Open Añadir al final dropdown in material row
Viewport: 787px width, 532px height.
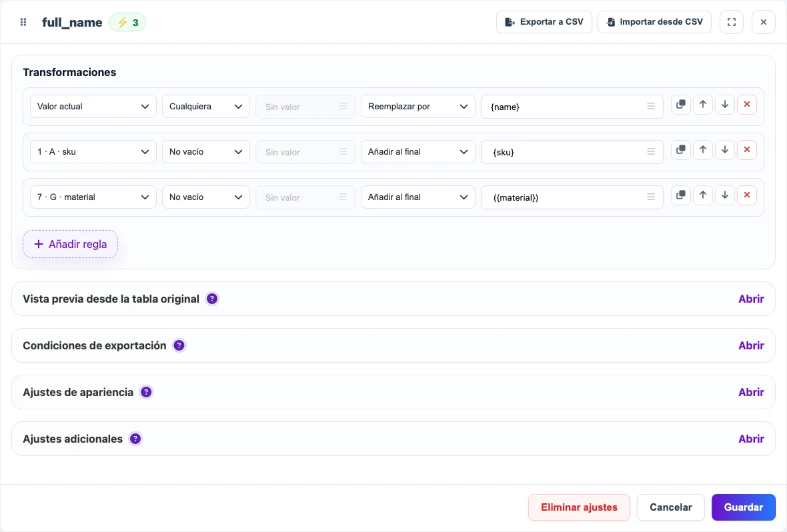tap(418, 197)
